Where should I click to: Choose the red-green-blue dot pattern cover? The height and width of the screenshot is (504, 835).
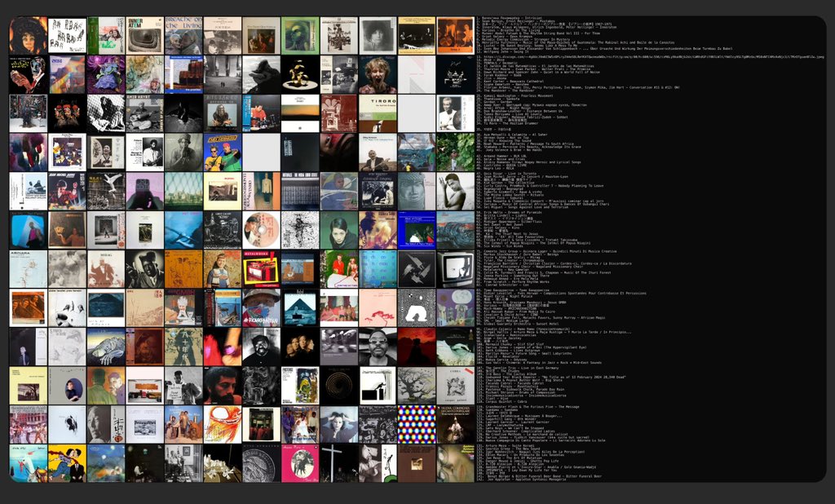coord(417,425)
